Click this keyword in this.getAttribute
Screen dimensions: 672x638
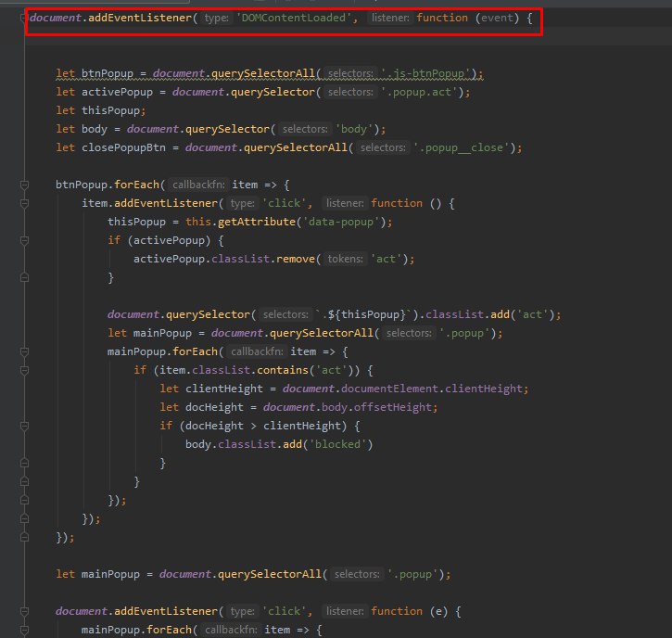[198, 223]
